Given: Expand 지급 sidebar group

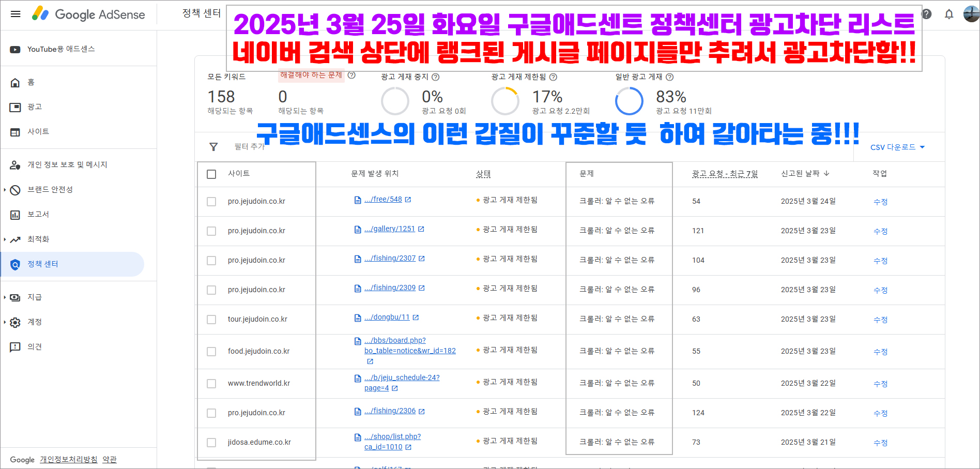Looking at the screenshot, I should point(5,297).
